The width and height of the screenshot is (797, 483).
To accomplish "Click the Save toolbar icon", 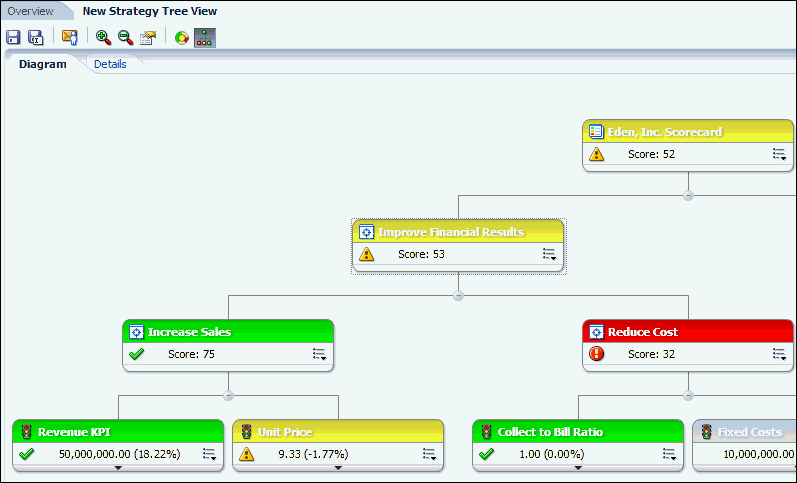I will pyautogui.click(x=13, y=38).
